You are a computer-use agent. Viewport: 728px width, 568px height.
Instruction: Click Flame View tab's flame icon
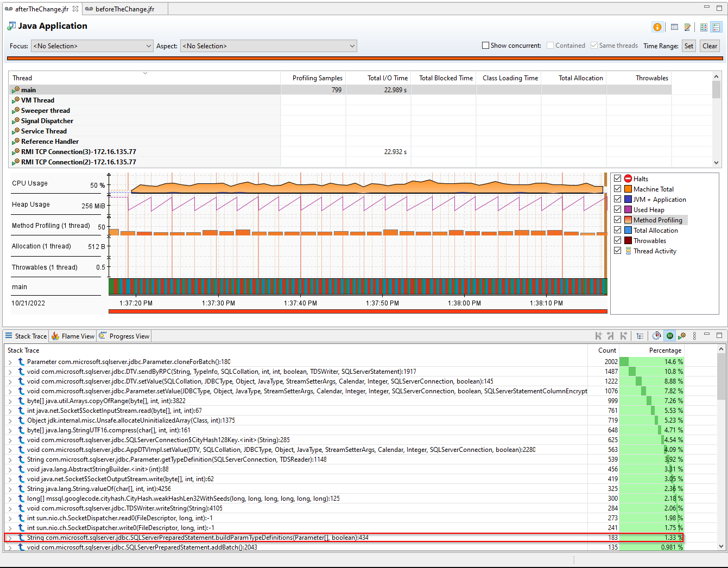[55, 336]
